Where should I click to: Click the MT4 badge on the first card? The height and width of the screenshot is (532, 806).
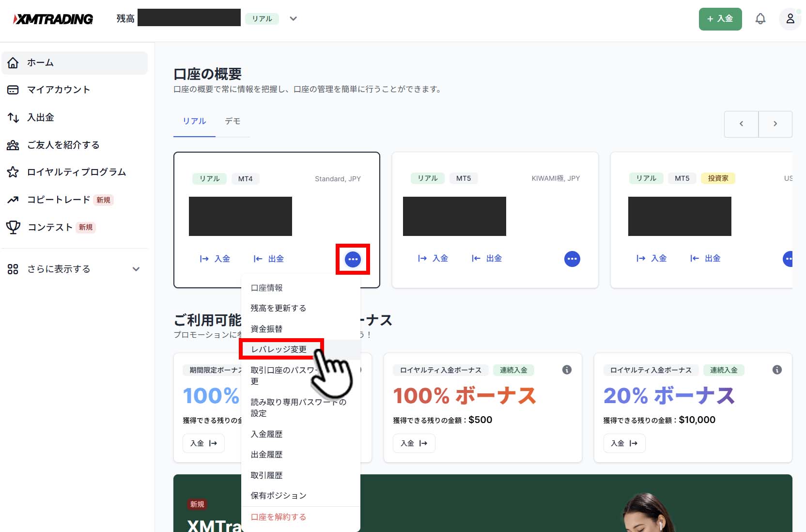click(245, 179)
